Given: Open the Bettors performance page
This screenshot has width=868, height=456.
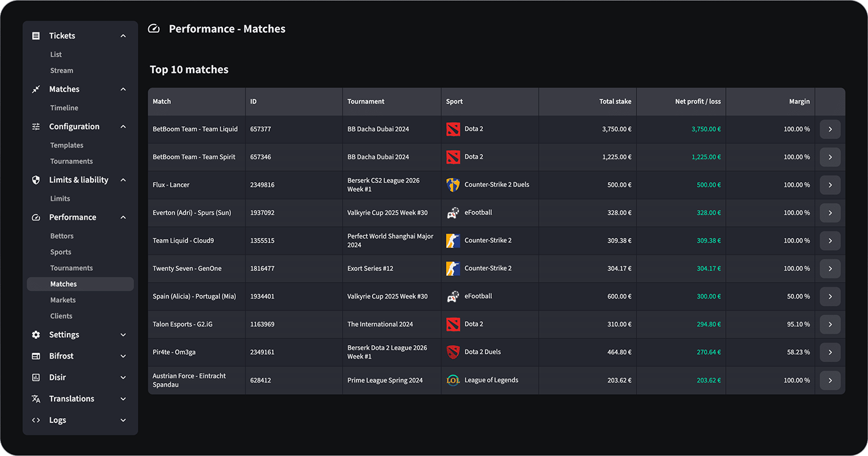Looking at the screenshot, I should point(62,236).
